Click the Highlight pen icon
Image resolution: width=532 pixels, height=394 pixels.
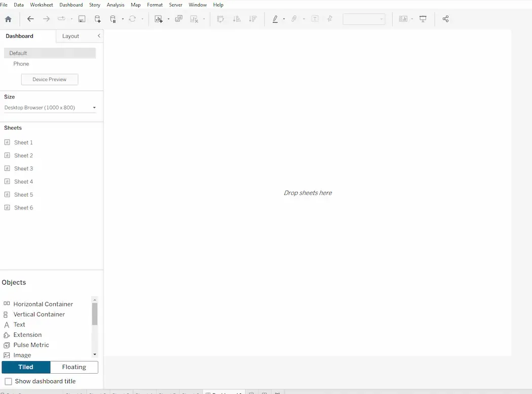coord(275,19)
